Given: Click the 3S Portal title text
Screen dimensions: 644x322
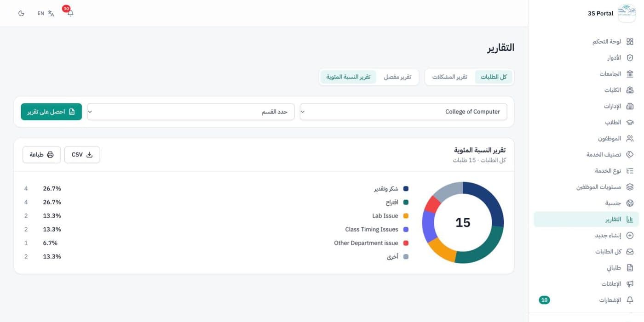Looking at the screenshot, I should (x=600, y=13).
